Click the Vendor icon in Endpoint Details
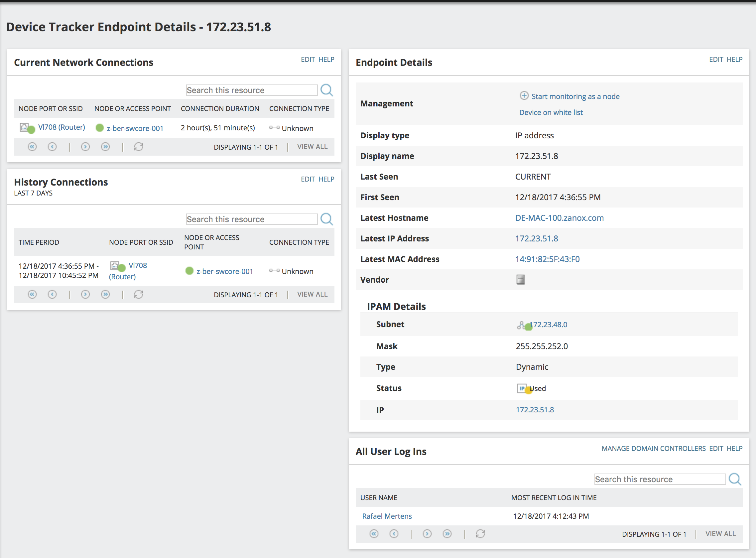756x558 pixels. point(520,279)
